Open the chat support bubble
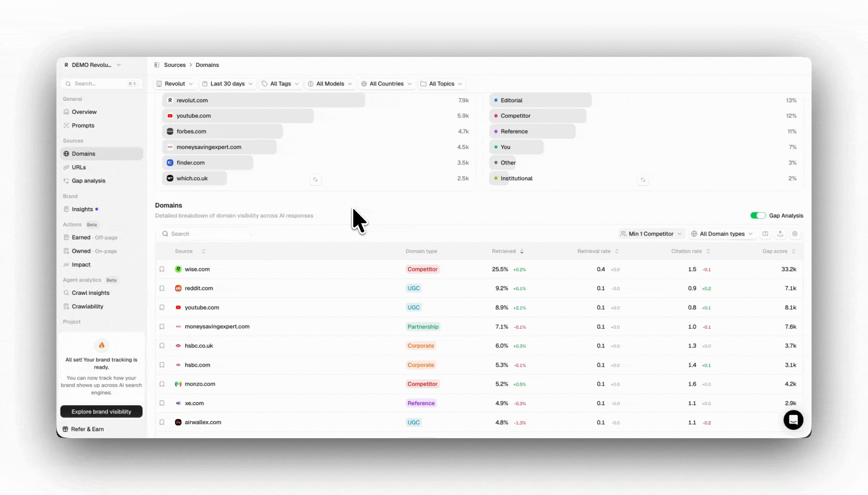The image size is (868, 495). point(793,420)
